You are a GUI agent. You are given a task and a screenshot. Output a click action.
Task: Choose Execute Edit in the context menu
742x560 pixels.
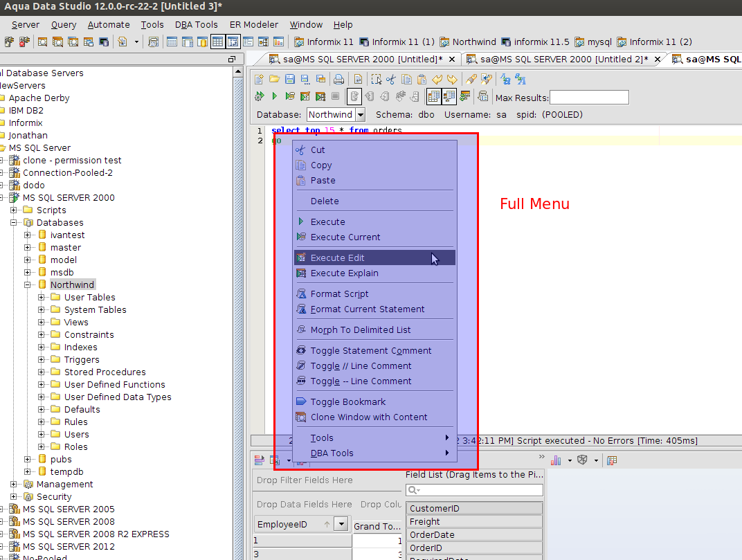374,258
